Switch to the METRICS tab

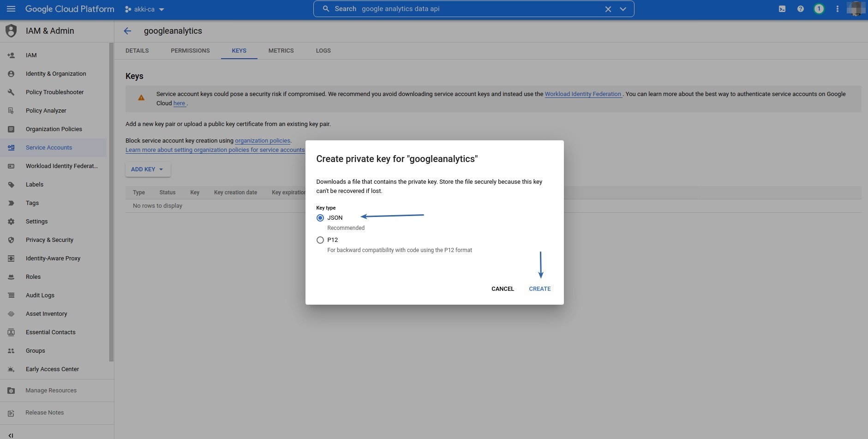281,51
